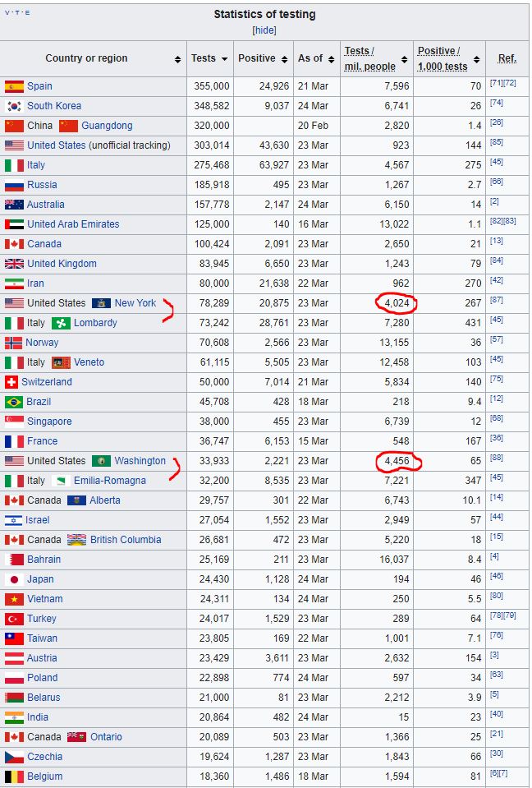Open reference [83] in UAE row
This screenshot has height=788, width=532.
[509, 221]
